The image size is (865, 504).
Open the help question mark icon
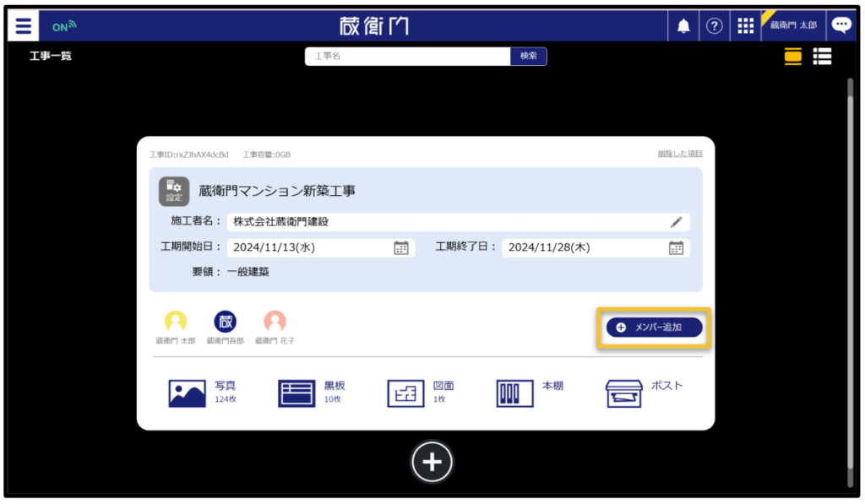[714, 26]
